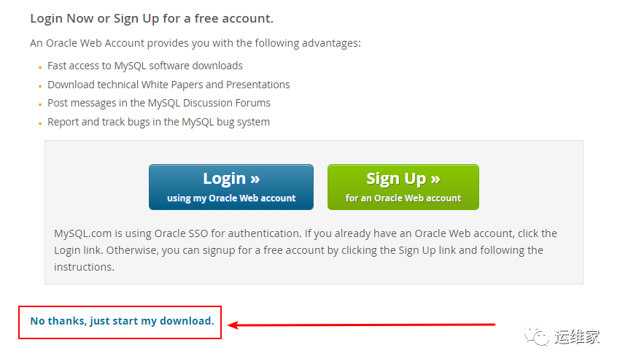Click 'No thanks, just start my download' link
Image resolution: width=620 pixels, height=364 pixels.
[x=122, y=321]
